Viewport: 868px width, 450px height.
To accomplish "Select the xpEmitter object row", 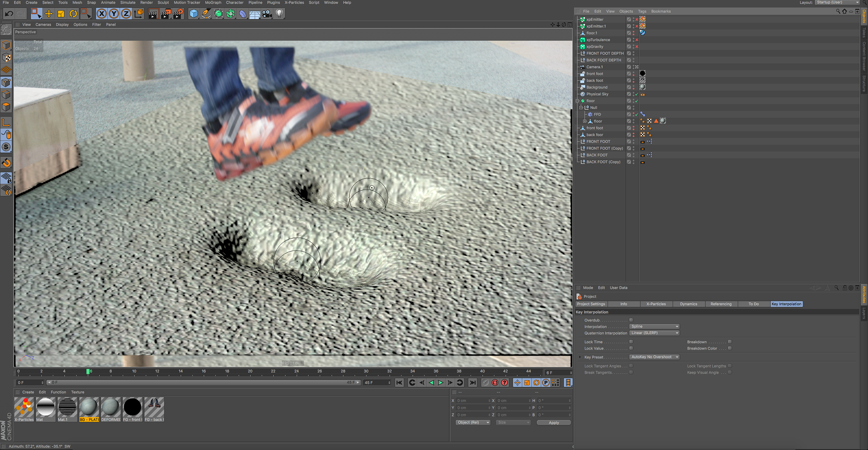I will (x=595, y=19).
